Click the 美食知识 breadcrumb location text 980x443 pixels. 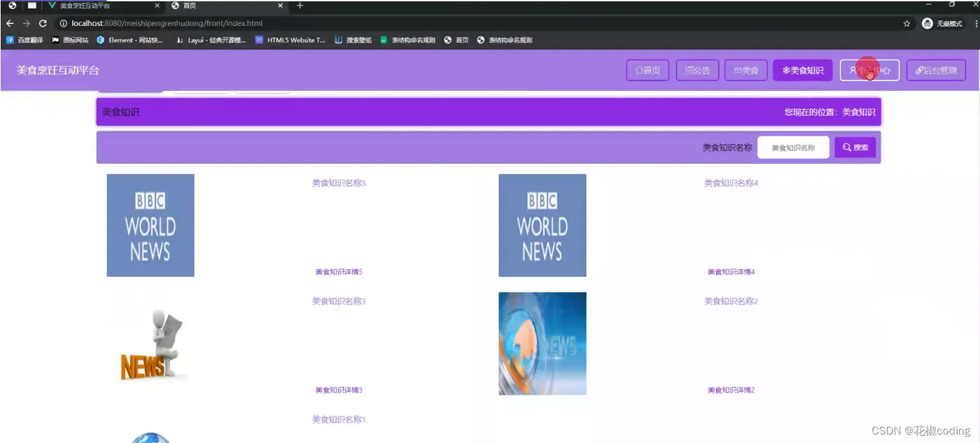point(858,112)
